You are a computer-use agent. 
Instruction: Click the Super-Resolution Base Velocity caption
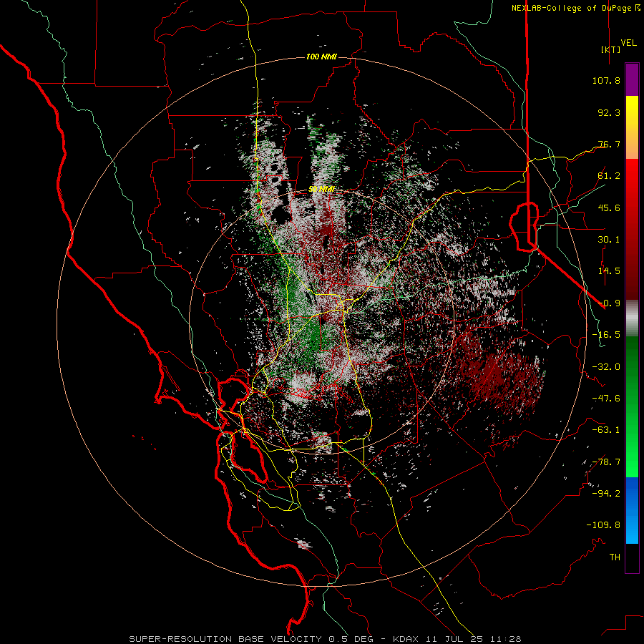[325, 639]
